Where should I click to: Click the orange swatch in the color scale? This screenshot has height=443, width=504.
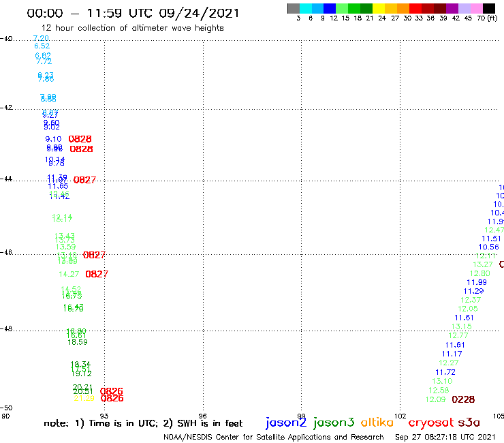[403, 8]
